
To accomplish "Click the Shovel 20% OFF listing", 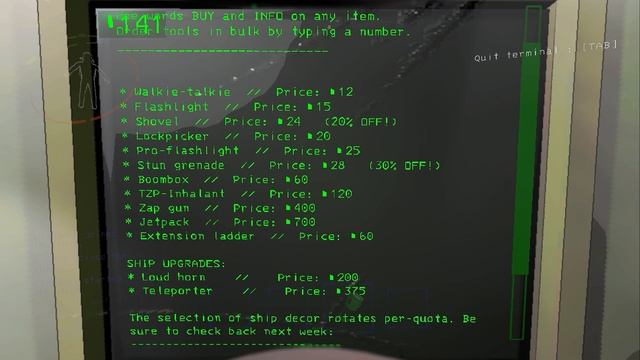I will click(x=259, y=122).
